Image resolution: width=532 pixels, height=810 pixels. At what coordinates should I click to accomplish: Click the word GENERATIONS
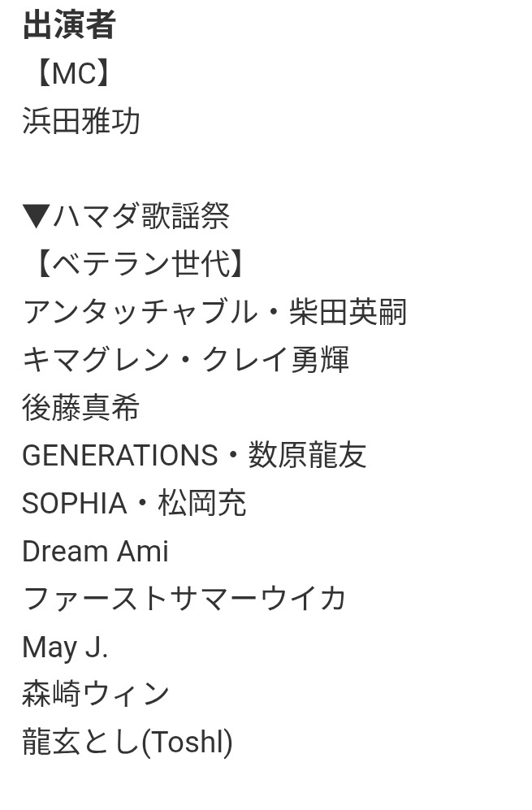click(x=120, y=456)
